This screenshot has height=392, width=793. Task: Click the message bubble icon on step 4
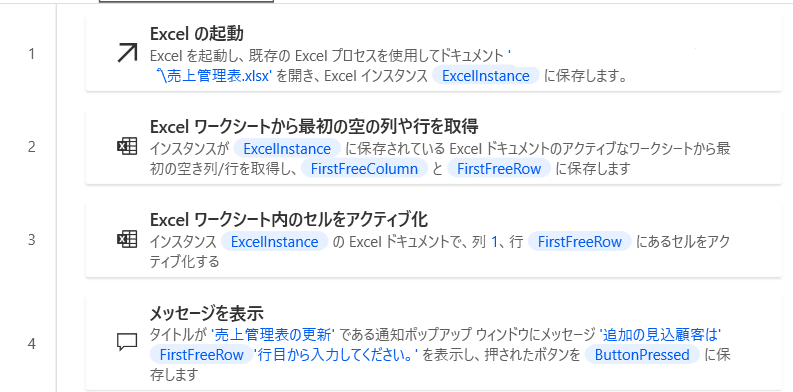click(x=127, y=343)
